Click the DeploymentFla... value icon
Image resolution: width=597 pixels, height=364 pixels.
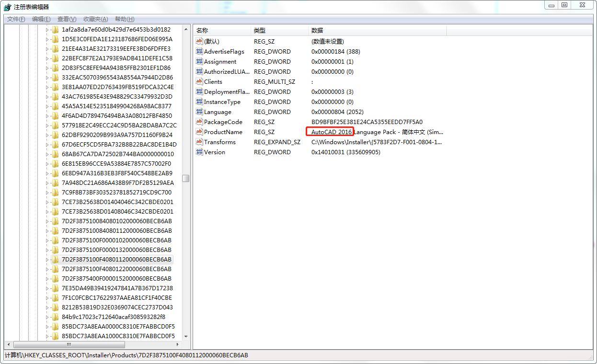tap(199, 91)
